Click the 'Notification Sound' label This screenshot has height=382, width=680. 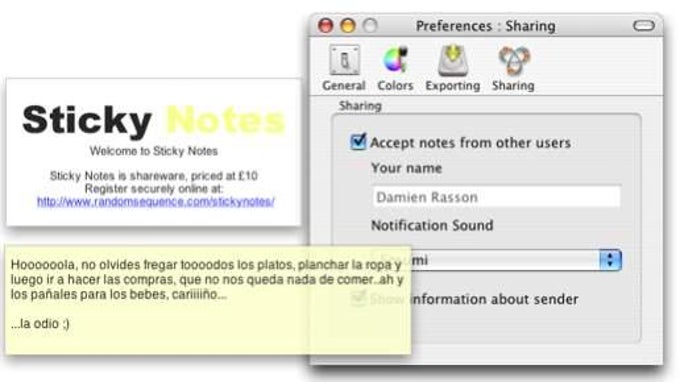(432, 225)
